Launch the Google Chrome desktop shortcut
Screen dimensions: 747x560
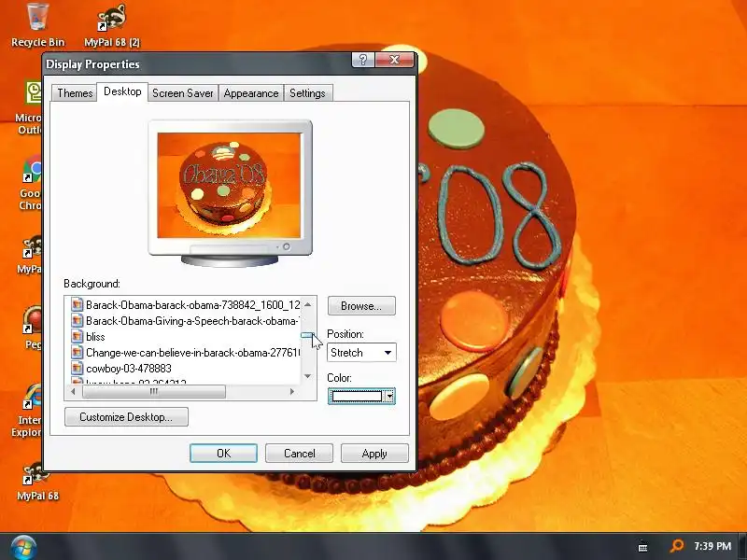pos(32,183)
